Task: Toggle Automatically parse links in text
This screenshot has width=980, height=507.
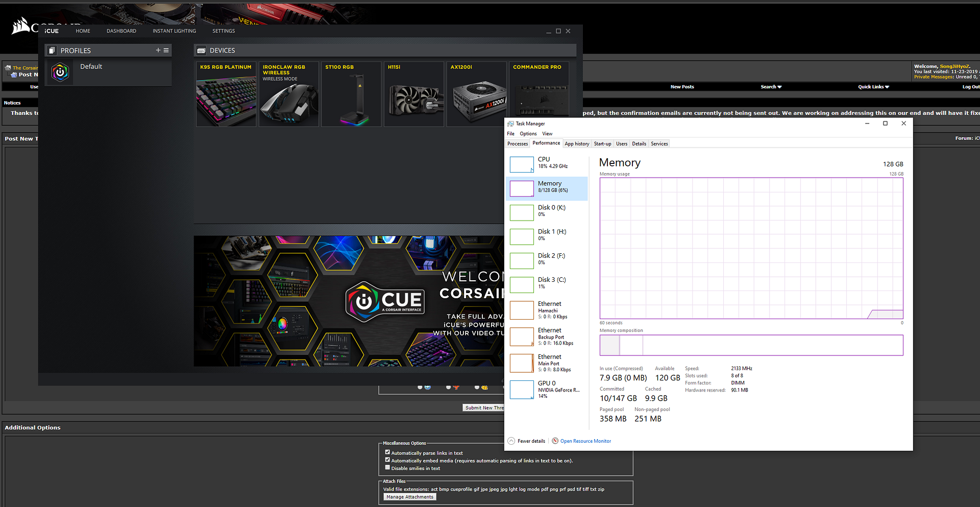Action: coord(387,452)
